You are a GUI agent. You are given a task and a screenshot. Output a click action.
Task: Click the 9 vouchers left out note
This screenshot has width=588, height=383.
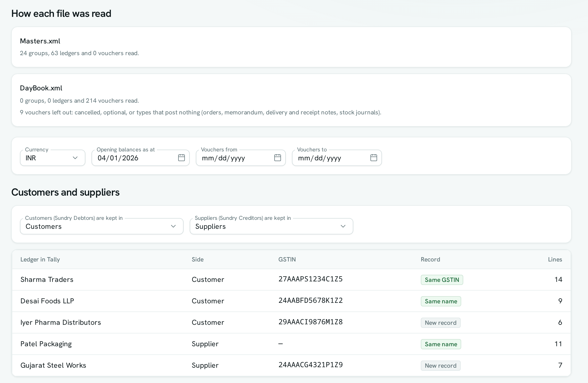(201, 112)
